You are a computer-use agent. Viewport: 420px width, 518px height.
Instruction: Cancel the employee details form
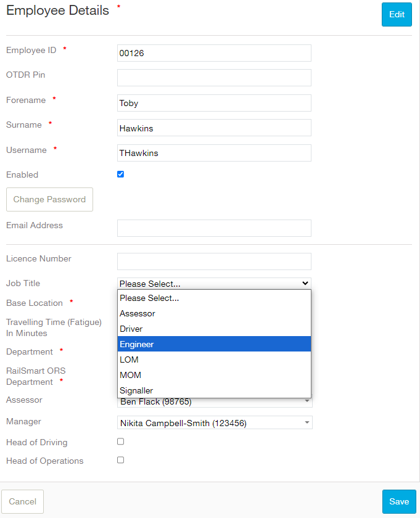coord(22,501)
